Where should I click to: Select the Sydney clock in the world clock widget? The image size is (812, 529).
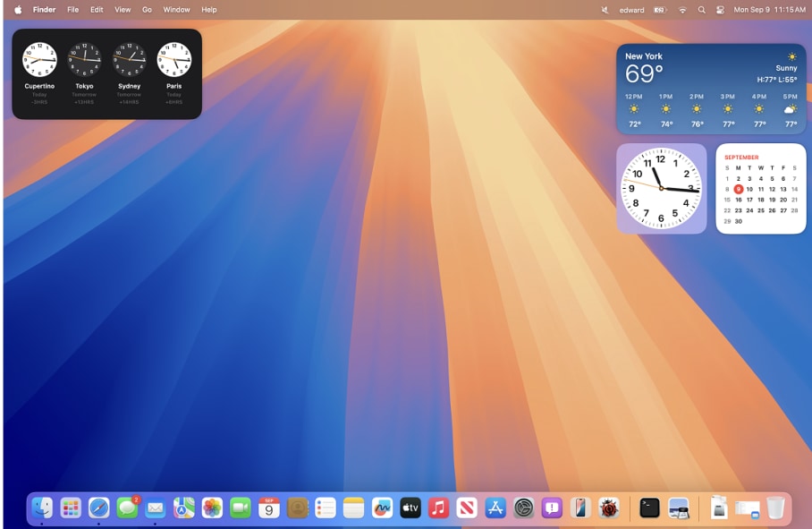click(130, 60)
